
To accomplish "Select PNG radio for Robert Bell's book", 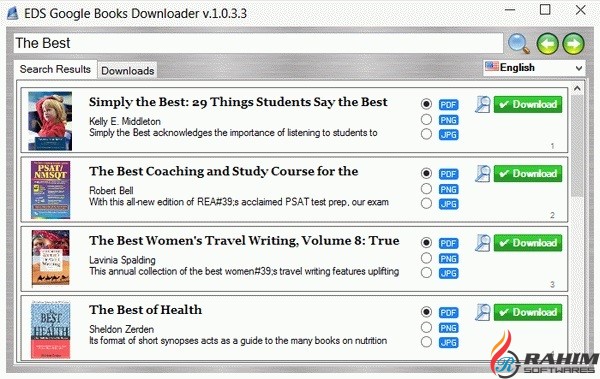I will click(426, 189).
